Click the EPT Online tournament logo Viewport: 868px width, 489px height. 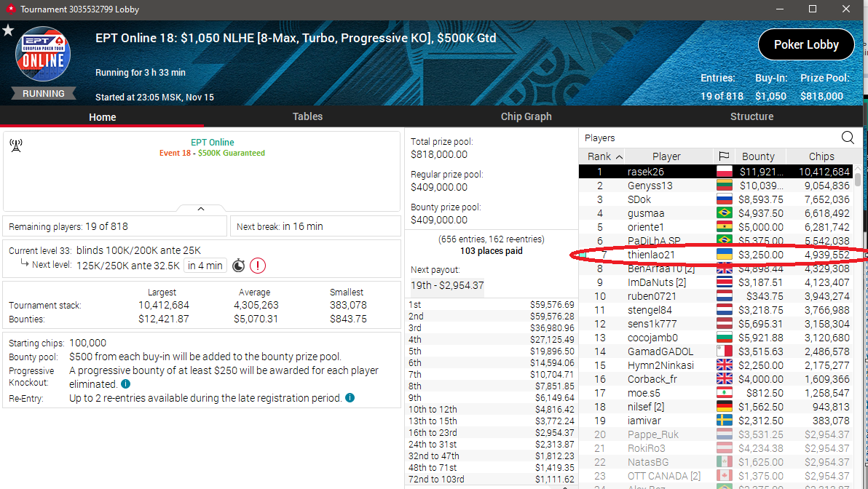coord(43,54)
